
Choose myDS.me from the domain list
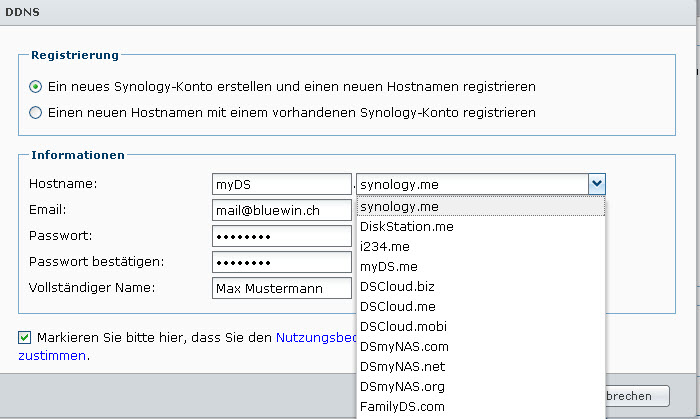click(481, 267)
